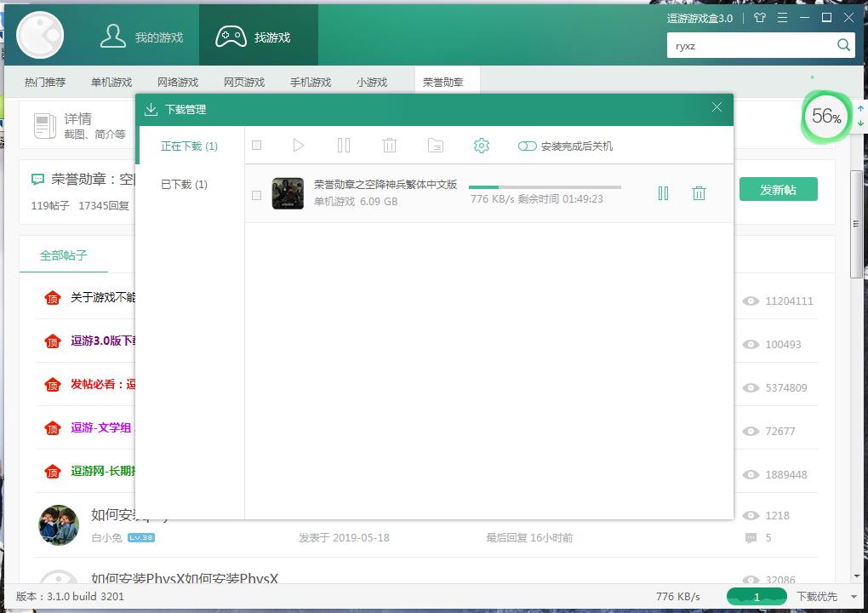Select the 热门推荐 tab
This screenshot has width=868, height=613.
tap(45, 82)
